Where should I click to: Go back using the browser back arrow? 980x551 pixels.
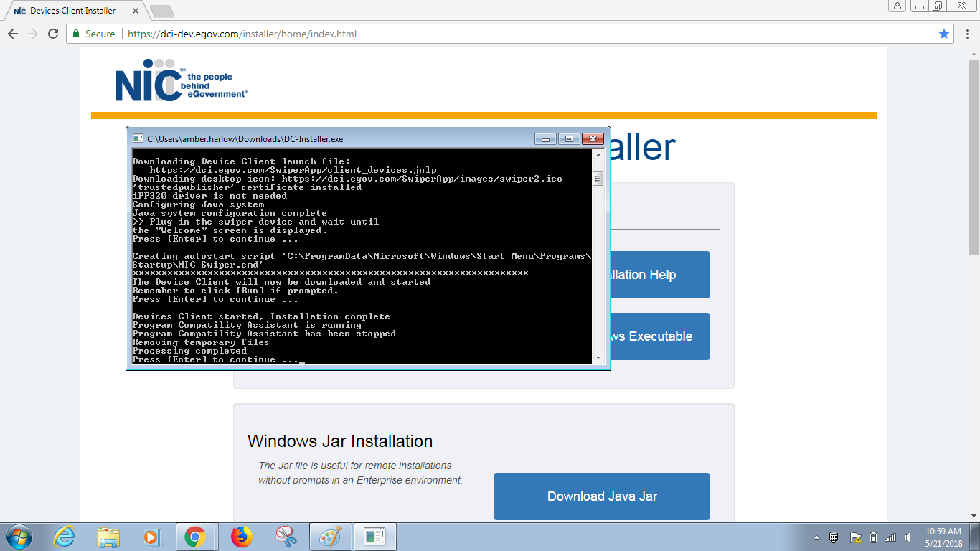[x=13, y=34]
